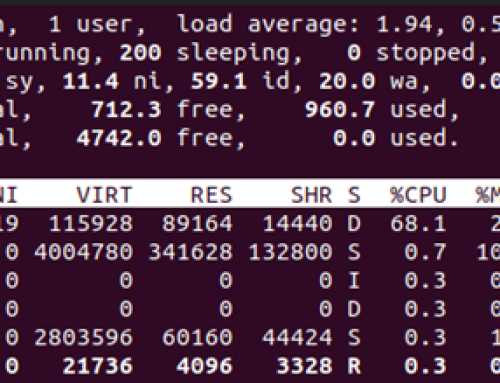Click the load average value 1.94

tap(404, 25)
